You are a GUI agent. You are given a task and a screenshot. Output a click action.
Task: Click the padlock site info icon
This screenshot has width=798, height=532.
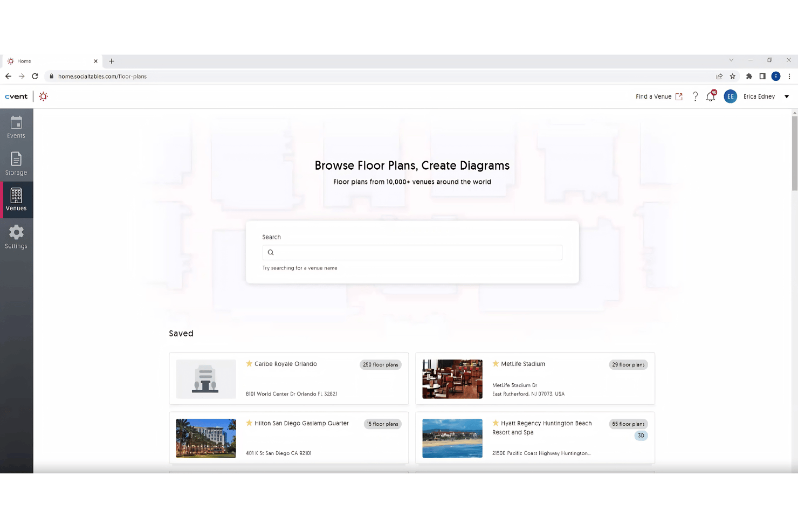(52, 76)
